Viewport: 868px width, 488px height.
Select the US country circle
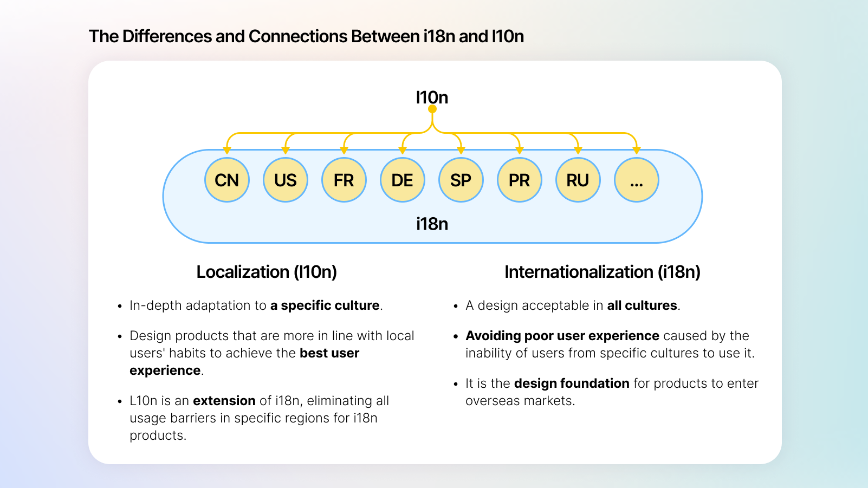pyautogui.click(x=285, y=180)
